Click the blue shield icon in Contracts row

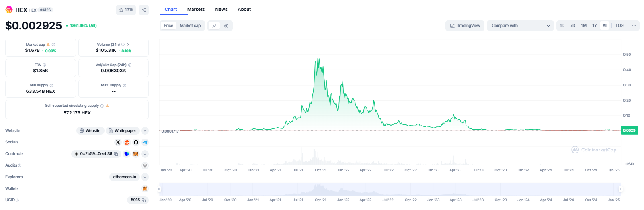click(127, 154)
